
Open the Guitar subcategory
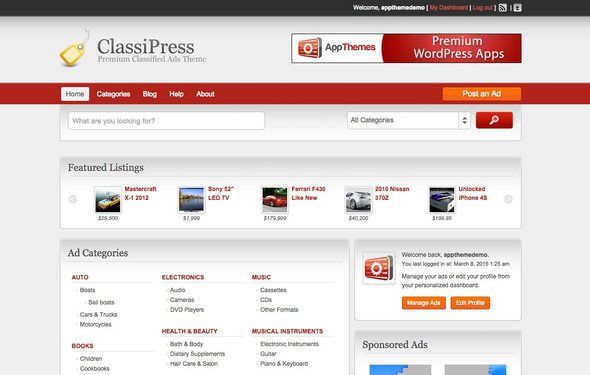tap(268, 354)
